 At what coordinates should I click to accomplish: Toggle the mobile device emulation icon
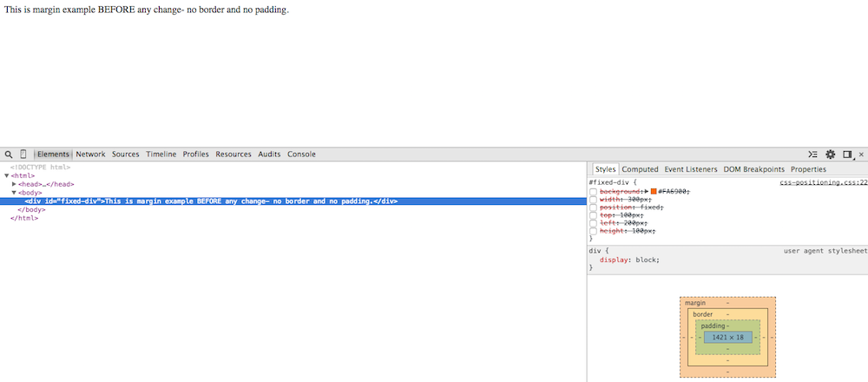pyautogui.click(x=23, y=155)
